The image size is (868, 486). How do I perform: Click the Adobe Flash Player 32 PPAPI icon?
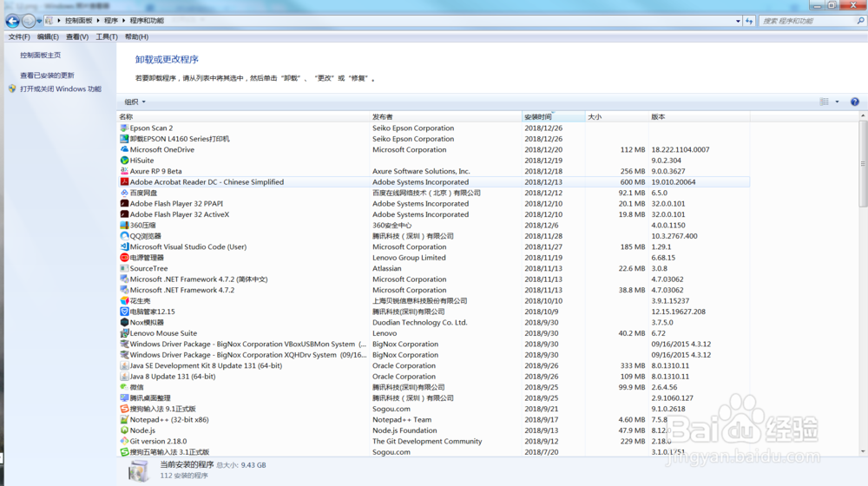tap(124, 204)
